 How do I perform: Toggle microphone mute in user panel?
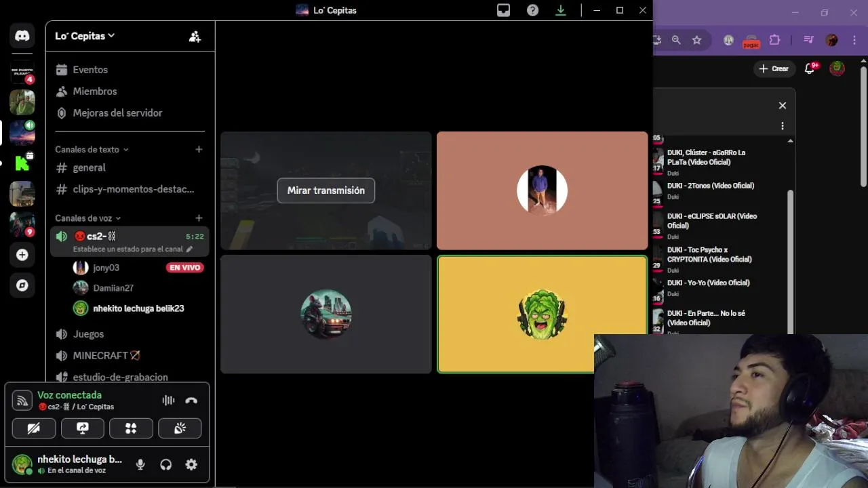coord(140,464)
